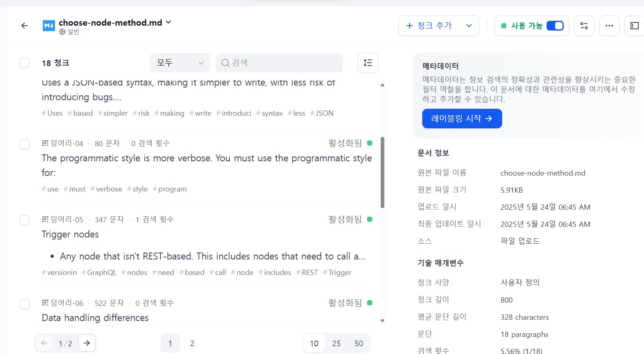Expand the dropdown arrow beside 청크 추가
Screen dimensions: 644x354
(469, 26)
